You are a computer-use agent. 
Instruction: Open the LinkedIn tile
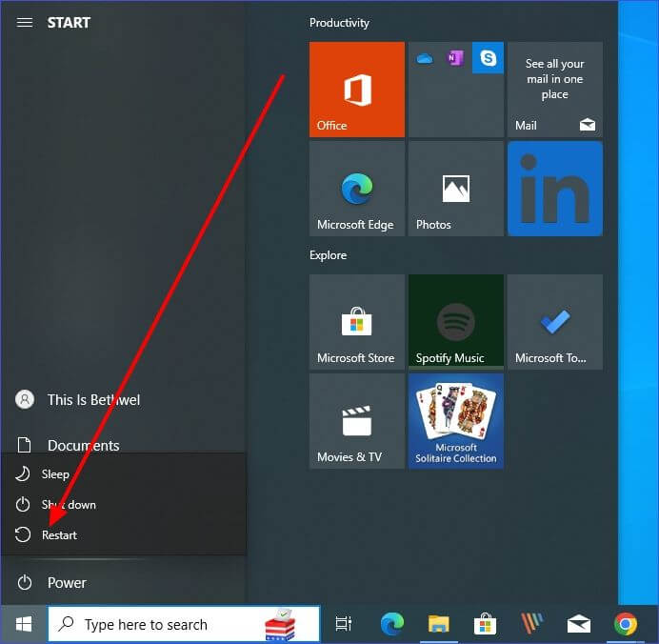[x=555, y=189]
